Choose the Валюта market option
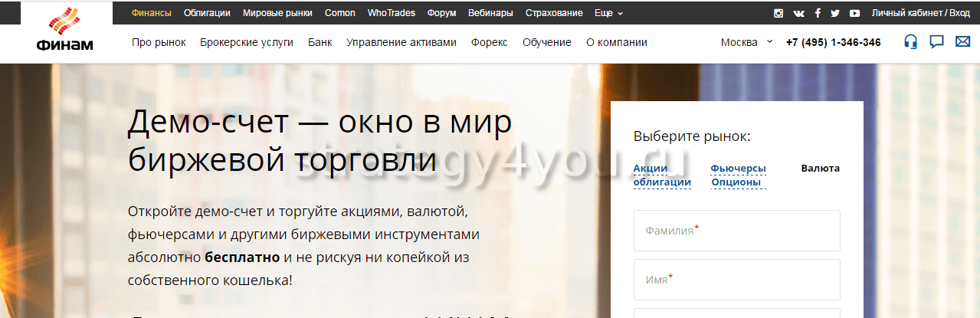 [x=820, y=169]
